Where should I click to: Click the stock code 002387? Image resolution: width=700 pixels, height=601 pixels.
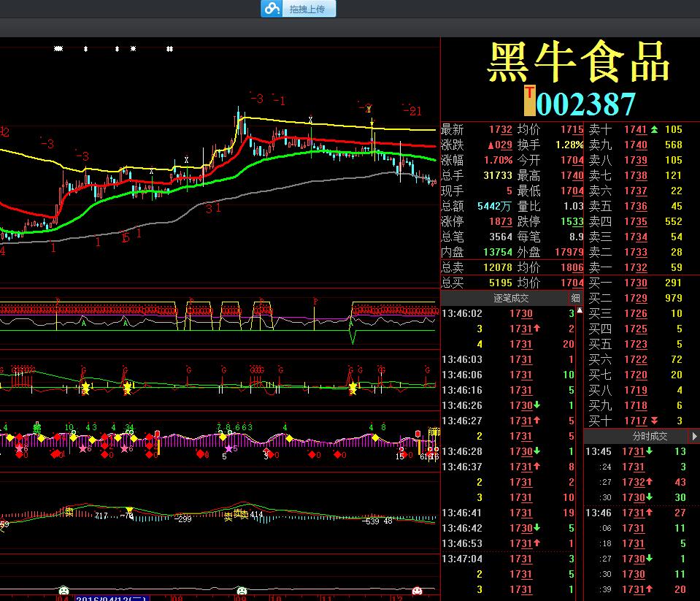click(585, 104)
